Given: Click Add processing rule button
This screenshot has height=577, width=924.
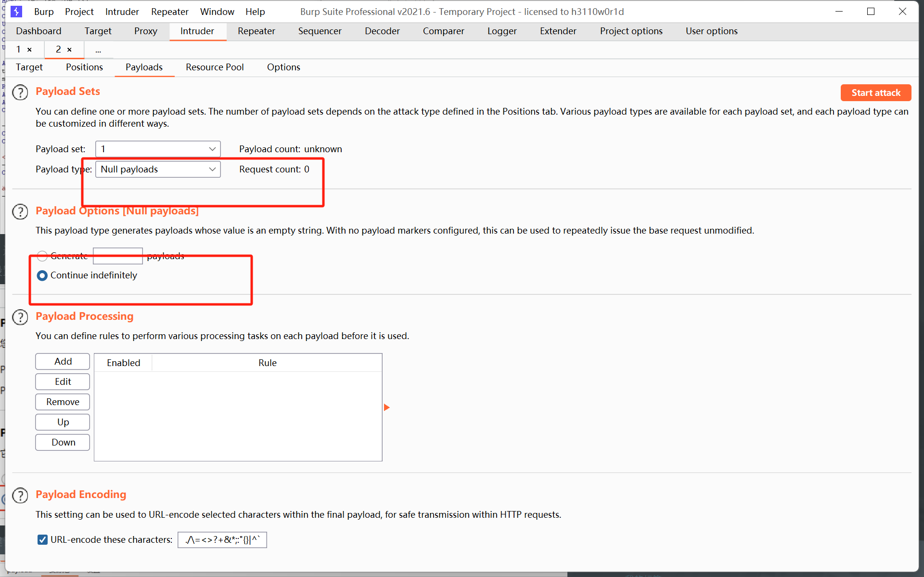Looking at the screenshot, I should point(63,361).
